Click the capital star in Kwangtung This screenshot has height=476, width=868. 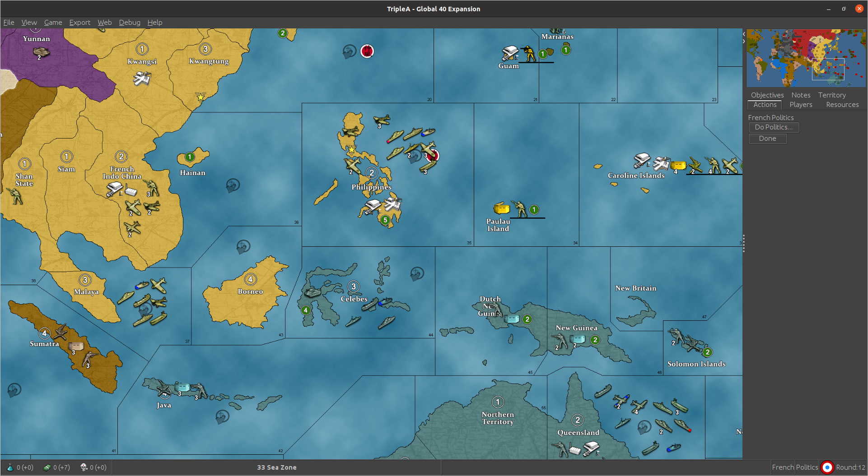[200, 97]
